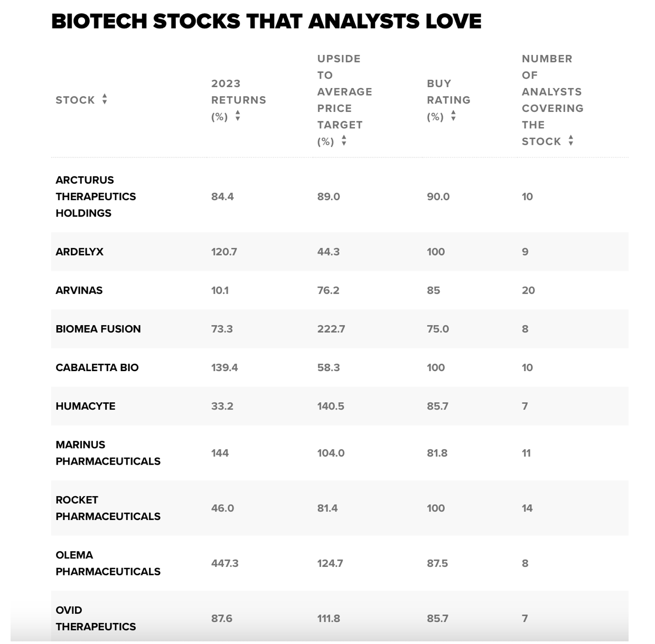Click the sort arrows beside Stock header
The image size is (655, 644).
pyautogui.click(x=105, y=99)
